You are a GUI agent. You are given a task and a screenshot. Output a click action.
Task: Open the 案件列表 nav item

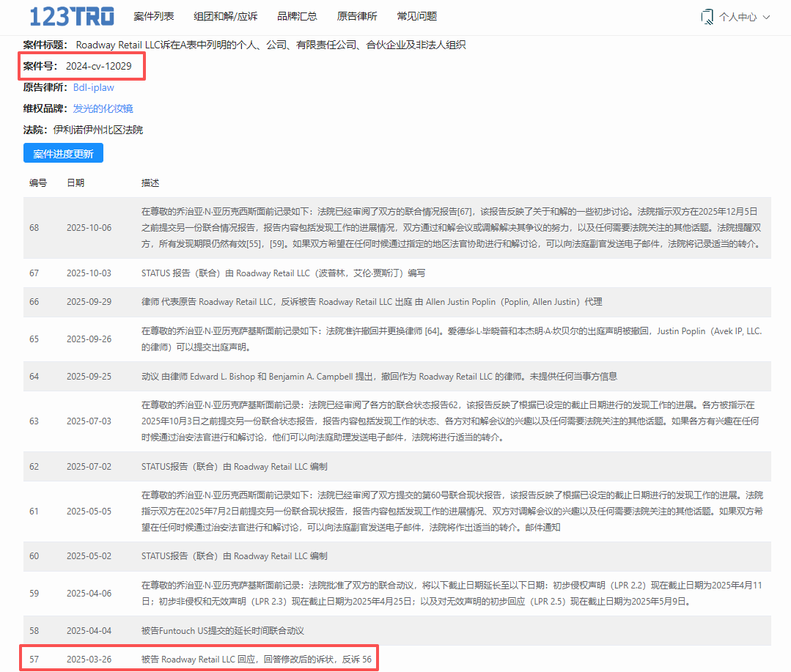[x=154, y=16]
